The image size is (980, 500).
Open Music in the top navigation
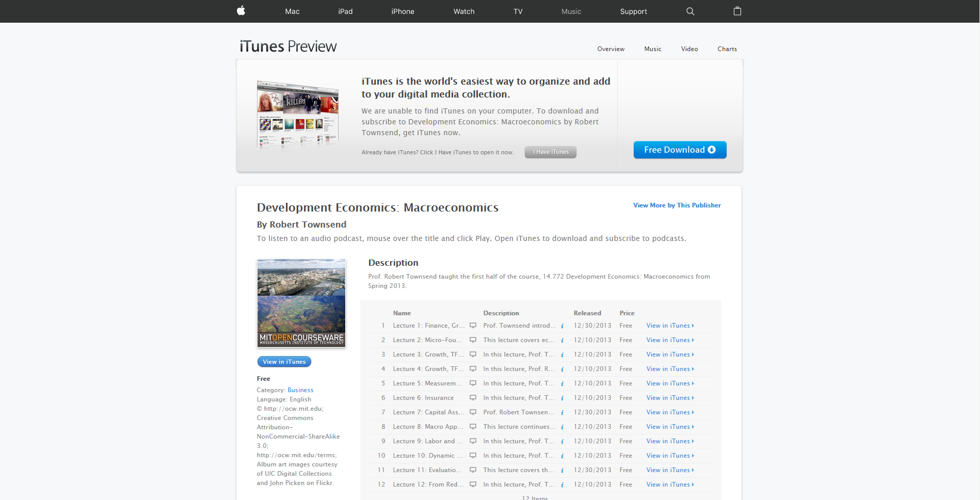(571, 11)
